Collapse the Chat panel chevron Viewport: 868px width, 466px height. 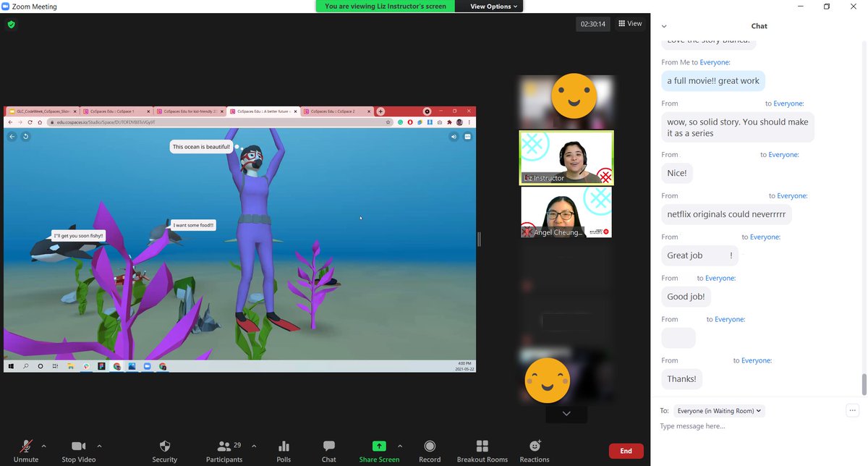664,26
